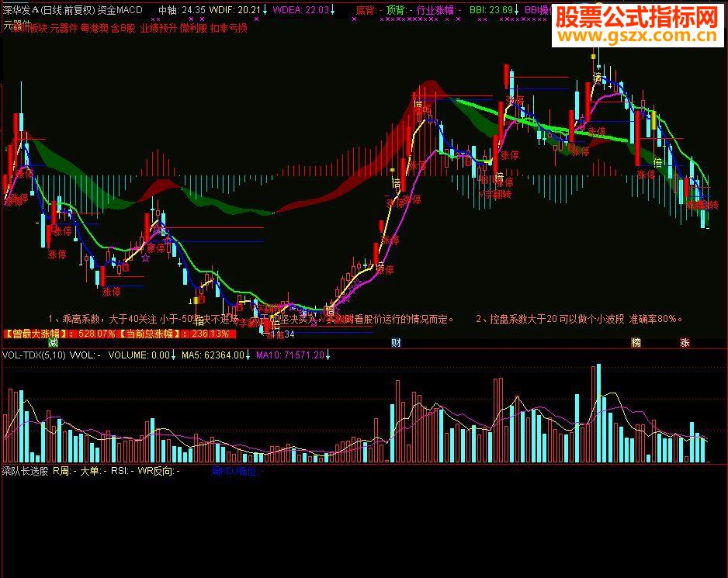Click the '减' event marker below chart
The image size is (728, 578).
coord(54,343)
